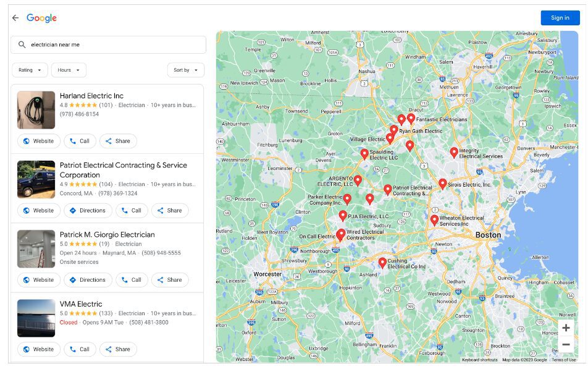
Task: Sign in with the blue button
Action: pyautogui.click(x=560, y=18)
